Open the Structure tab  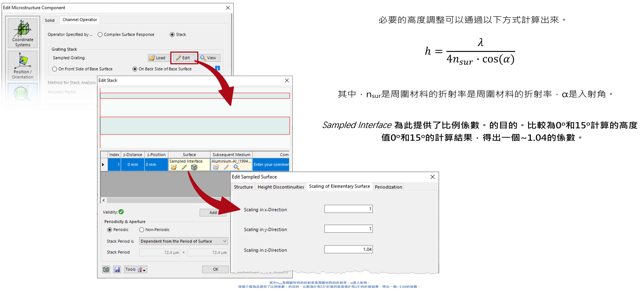point(243,187)
